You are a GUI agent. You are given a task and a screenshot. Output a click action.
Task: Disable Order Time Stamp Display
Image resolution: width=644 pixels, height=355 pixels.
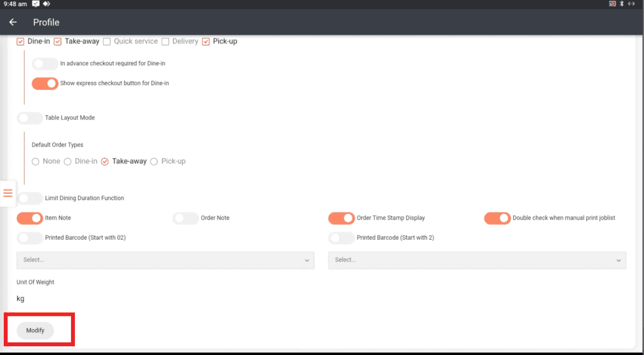tap(341, 218)
